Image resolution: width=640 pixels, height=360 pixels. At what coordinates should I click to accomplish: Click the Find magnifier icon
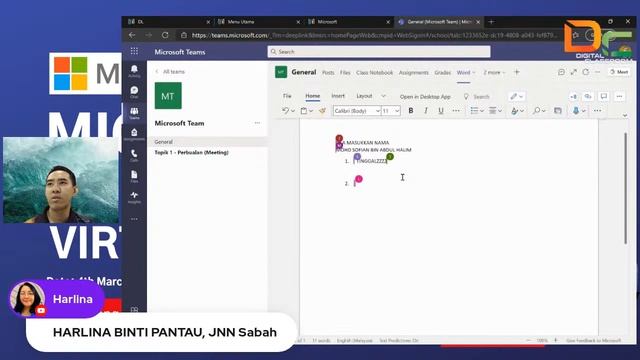click(536, 111)
